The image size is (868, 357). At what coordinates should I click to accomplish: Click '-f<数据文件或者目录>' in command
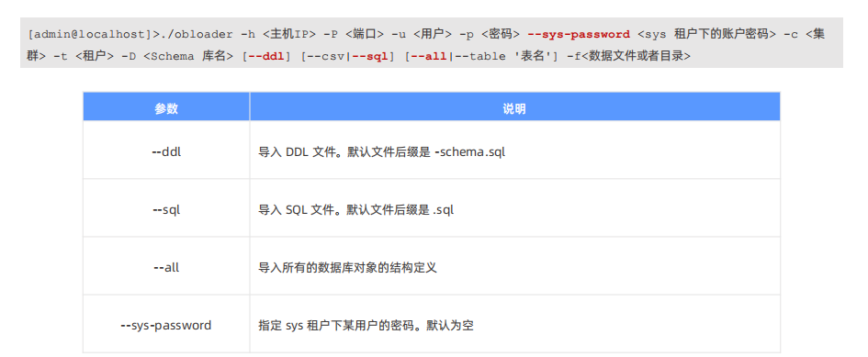(x=629, y=57)
